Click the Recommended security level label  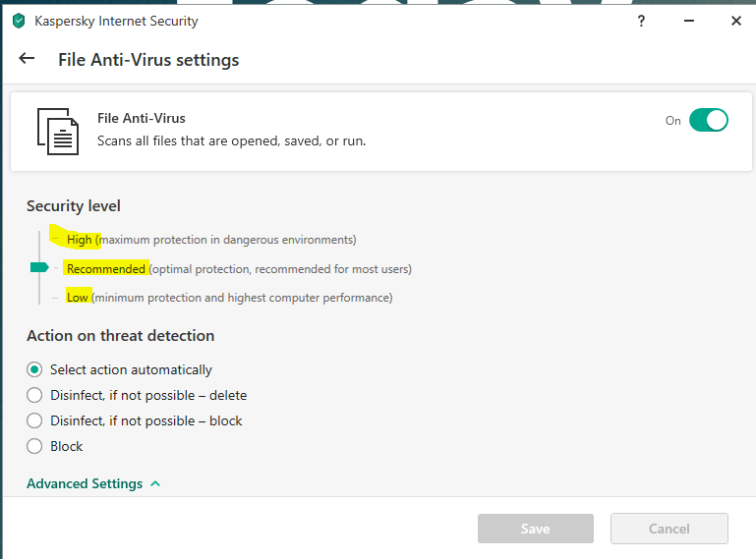coord(106,269)
